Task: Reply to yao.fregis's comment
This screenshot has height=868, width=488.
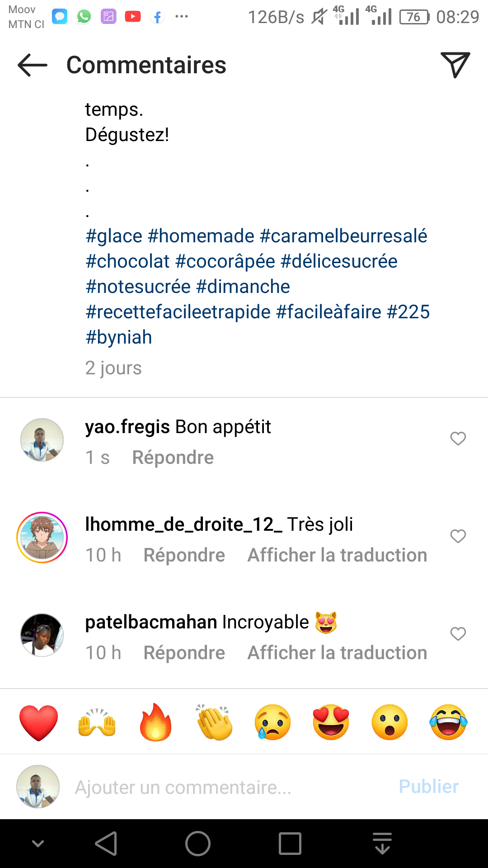Action: point(173,458)
